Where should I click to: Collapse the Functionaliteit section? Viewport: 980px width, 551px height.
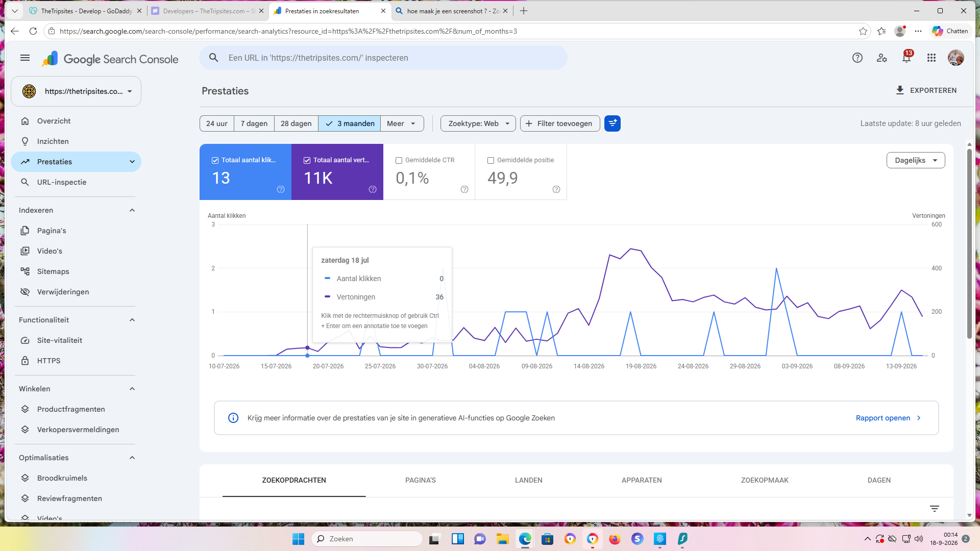tap(132, 320)
